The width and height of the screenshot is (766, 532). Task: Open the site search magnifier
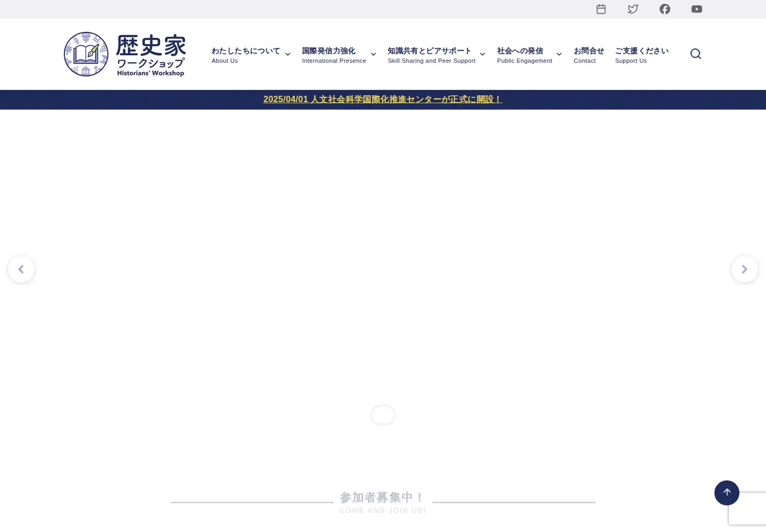pos(696,54)
